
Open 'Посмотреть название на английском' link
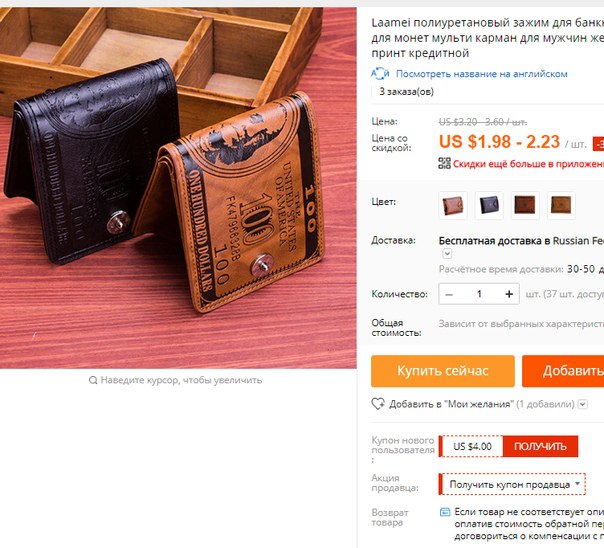(482, 74)
